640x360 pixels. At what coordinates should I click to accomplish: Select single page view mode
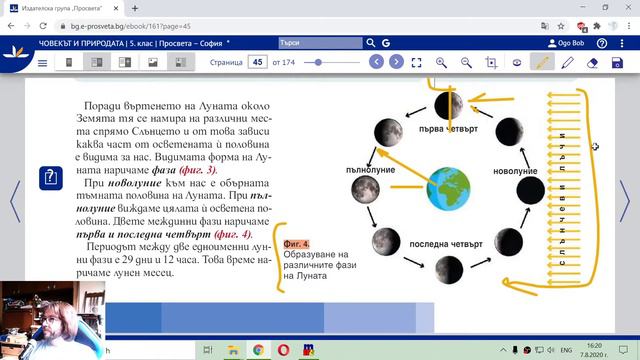[x=69, y=62]
